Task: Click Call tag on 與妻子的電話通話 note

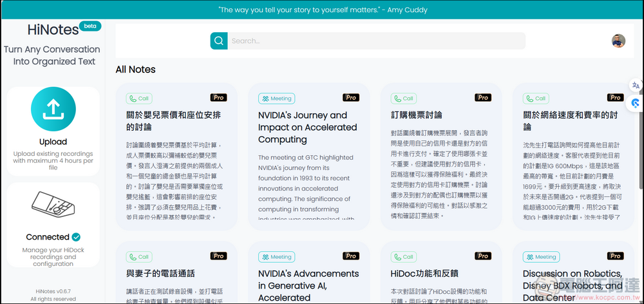Action: [x=139, y=257]
